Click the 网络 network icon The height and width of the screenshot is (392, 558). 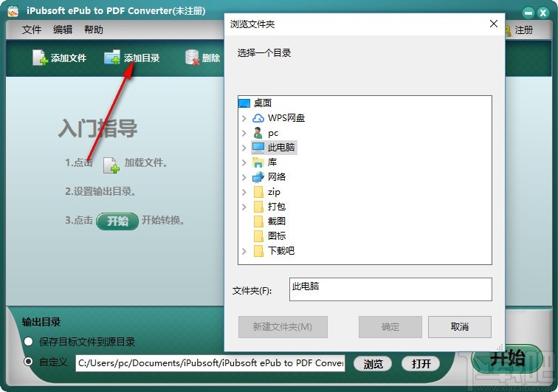pos(258,177)
